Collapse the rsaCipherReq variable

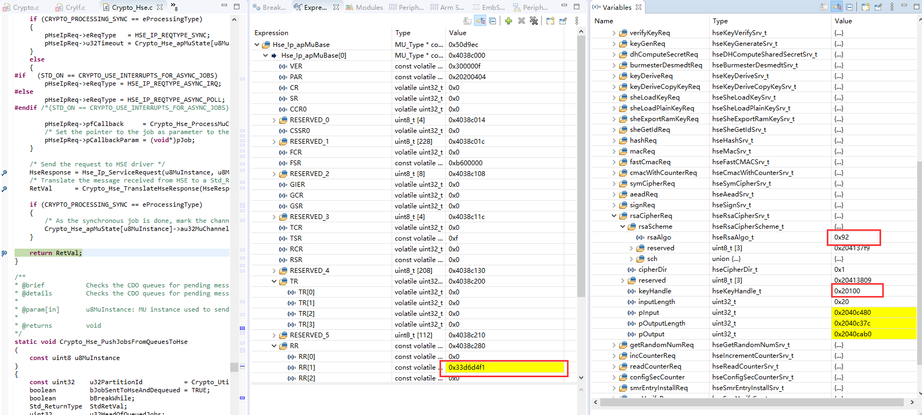614,216
